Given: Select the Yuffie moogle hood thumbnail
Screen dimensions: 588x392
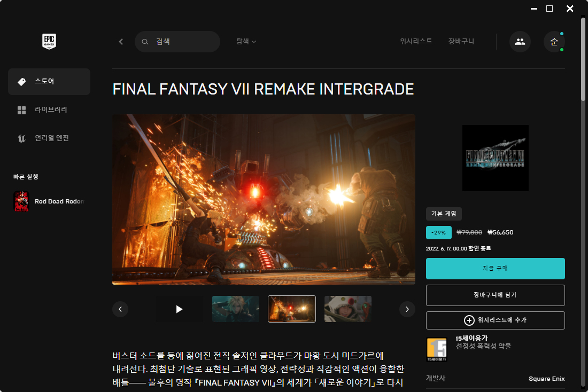Looking at the screenshot, I should tap(348, 309).
